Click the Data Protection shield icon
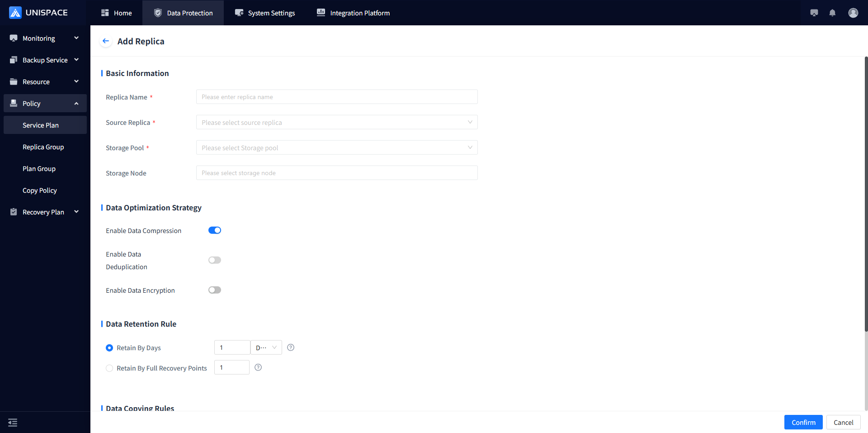This screenshot has width=868, height=433. (x=158, y=13)
